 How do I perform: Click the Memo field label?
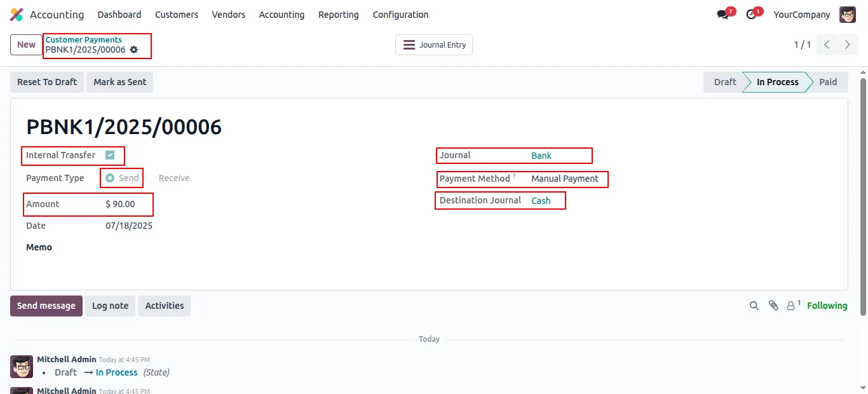pyautogui.click(x=39, y=247)
